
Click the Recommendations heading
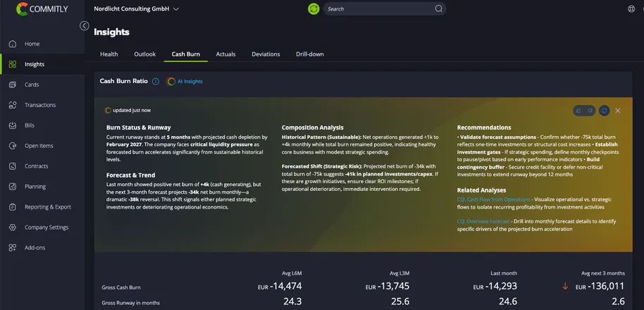484,128
